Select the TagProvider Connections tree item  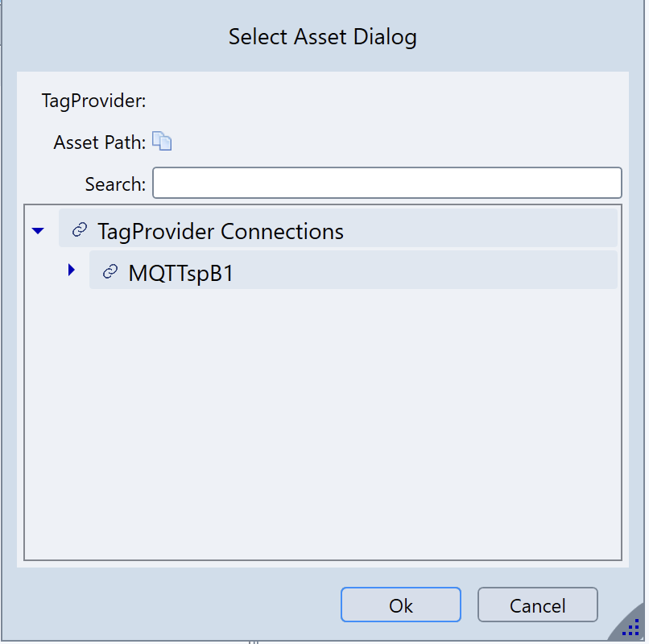[x=220, y=232]
